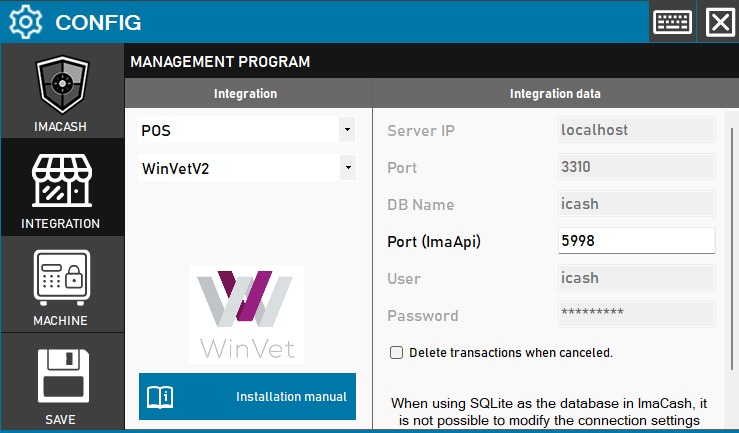
Task: Click the book icon on Installation manual
Action: [x=161, y=397]
